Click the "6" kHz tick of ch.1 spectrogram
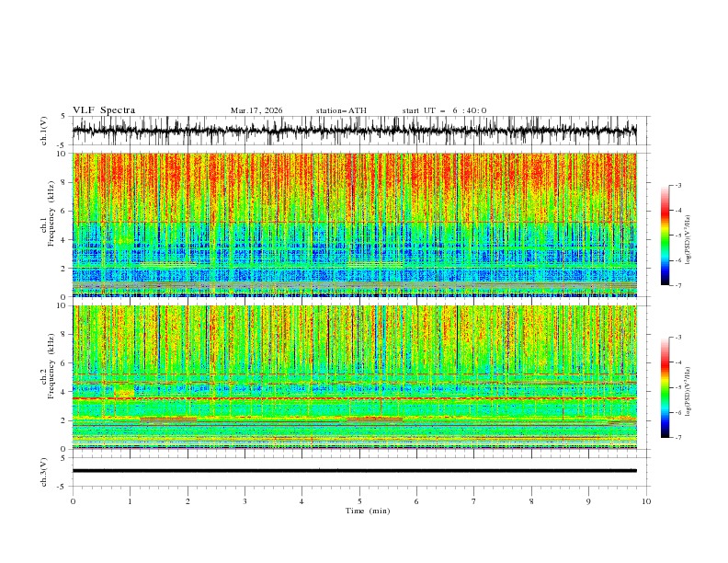Screen dimensions: 728x563 pos(63,211)
